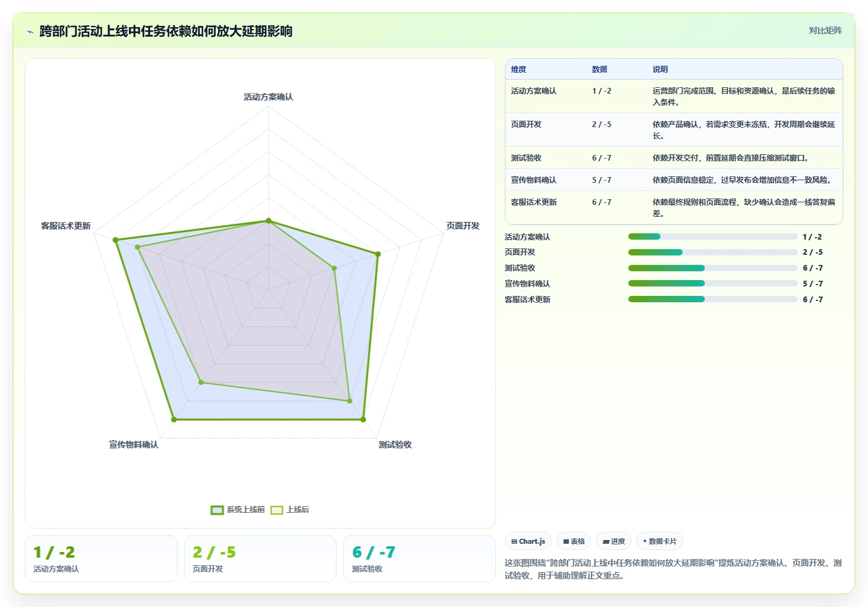Viewport: 868px width, 607px height.
Task: Click 页面开发 label in the progress list
Action: [x=520, y=252]
